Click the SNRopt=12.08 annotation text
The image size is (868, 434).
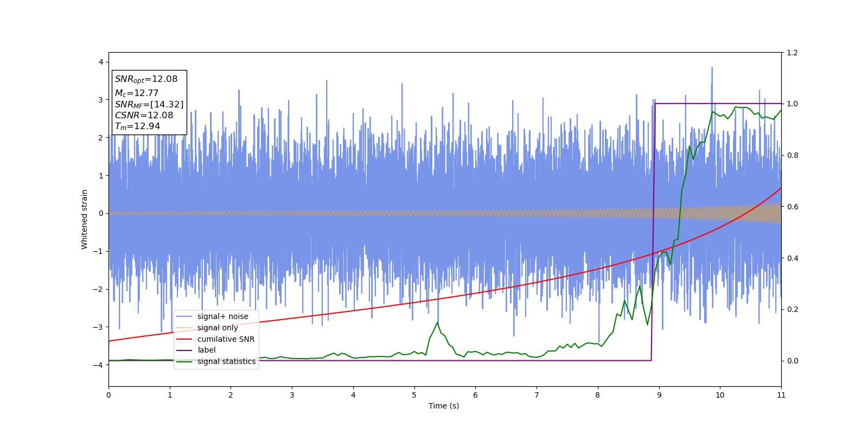click(x=146, y=79)
